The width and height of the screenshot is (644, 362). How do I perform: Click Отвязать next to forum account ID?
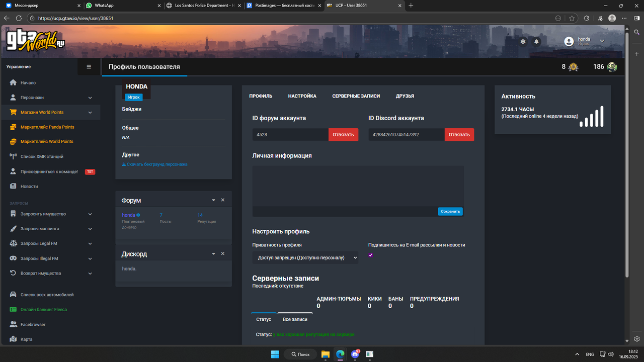pyautogui.click(x=343, y=135)
